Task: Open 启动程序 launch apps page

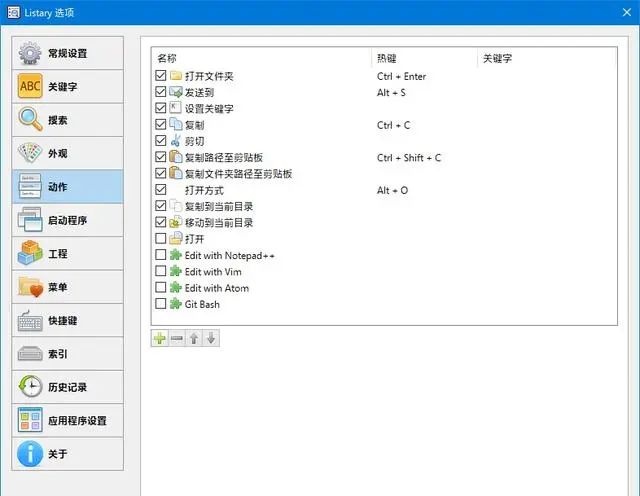Action: (68, 220)
